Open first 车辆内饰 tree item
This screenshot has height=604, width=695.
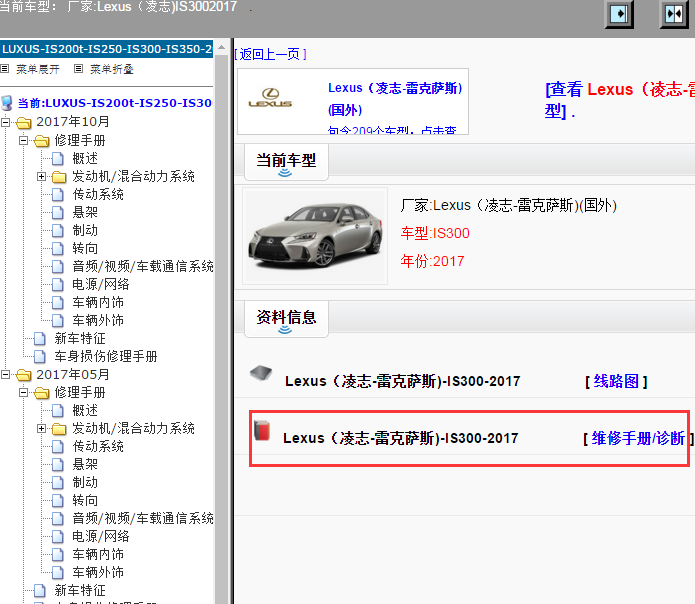coord(98,303)
